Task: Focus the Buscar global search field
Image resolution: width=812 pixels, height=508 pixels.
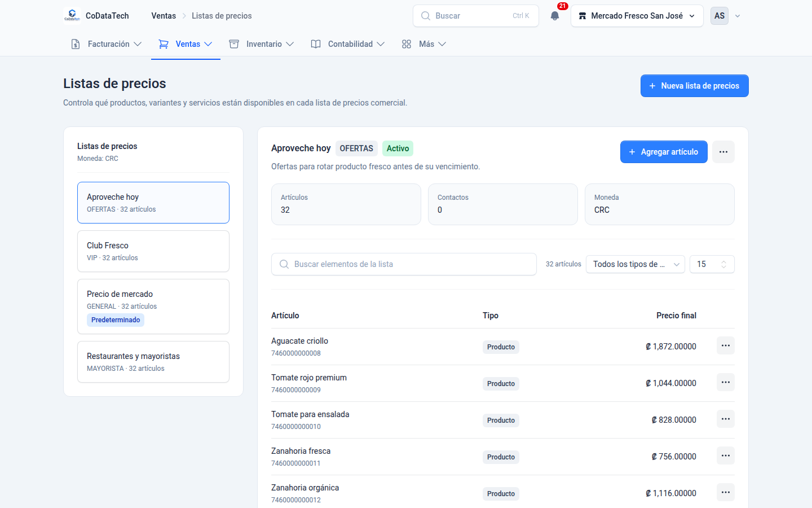Action: (x=476, y=16)
